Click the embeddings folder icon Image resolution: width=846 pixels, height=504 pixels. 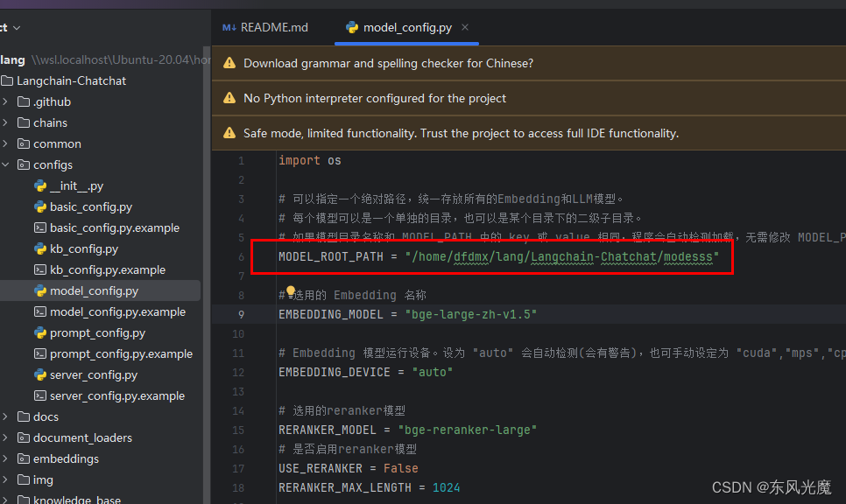[24, 458]
